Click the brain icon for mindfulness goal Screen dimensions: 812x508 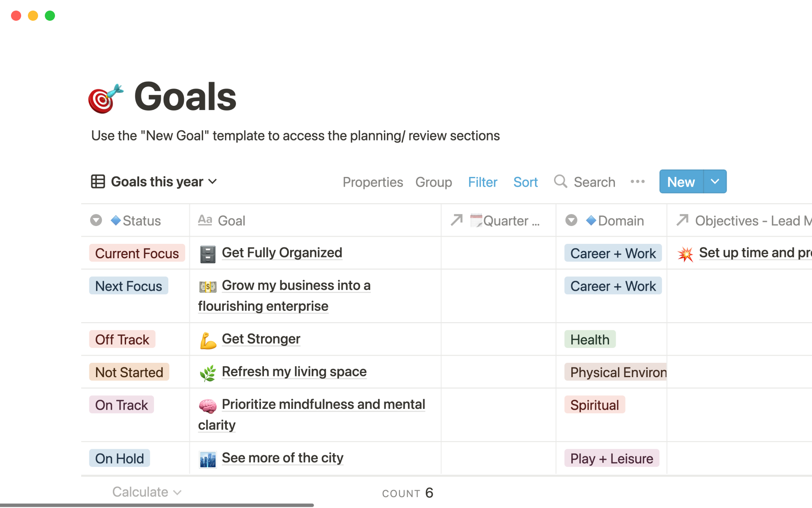(208, 406)
